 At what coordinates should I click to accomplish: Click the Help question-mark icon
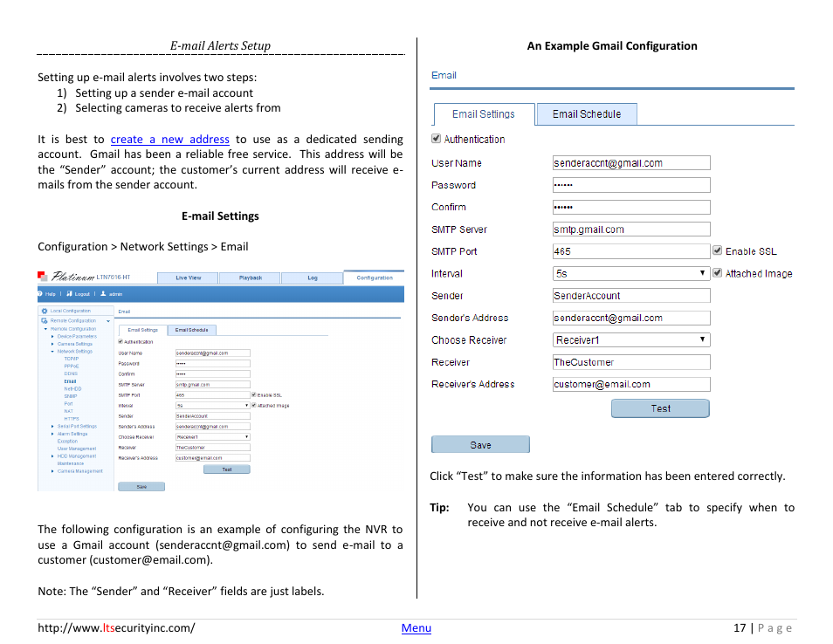tap(40, 293)
